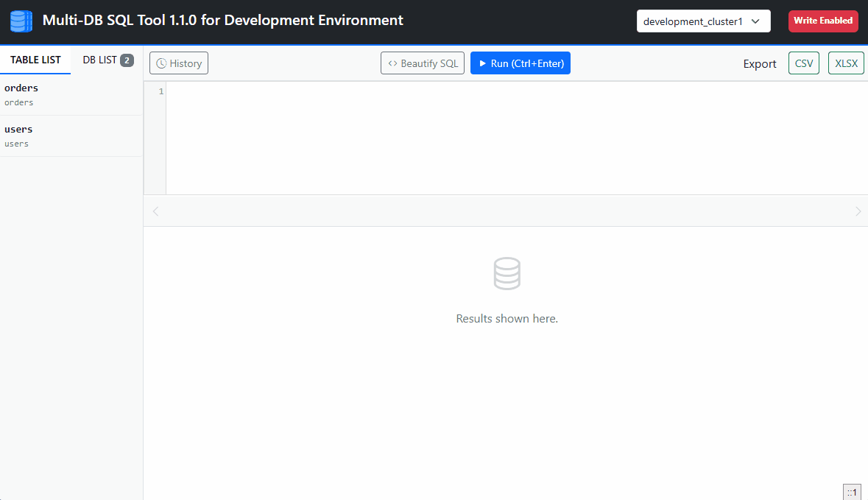Screen dimensions: 868x500
Task: Export results as XLSX
Action: click(845, 63)
